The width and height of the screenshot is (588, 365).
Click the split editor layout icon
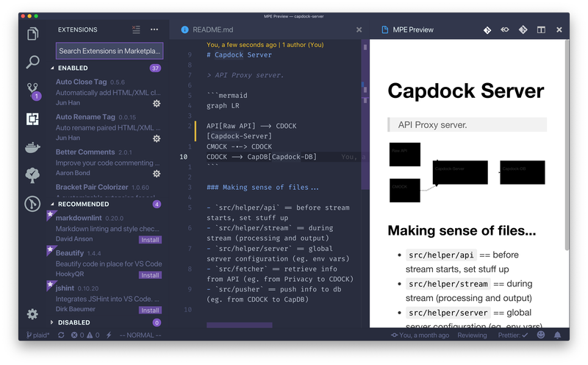pos(541,29)
